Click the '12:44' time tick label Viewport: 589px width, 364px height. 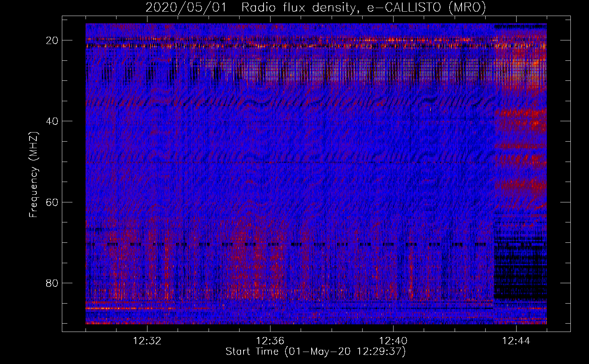click(516, 341)
